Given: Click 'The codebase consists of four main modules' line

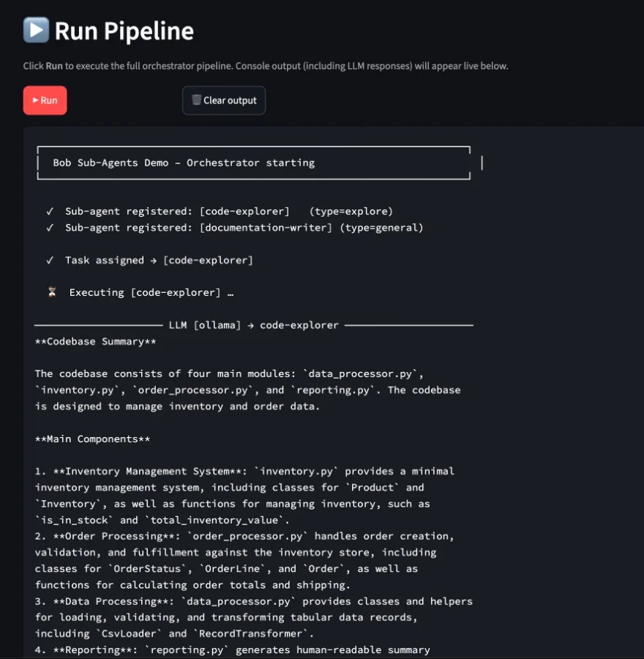Looking at the screenshot, I should pyautogui.click(x=229, y=374).
